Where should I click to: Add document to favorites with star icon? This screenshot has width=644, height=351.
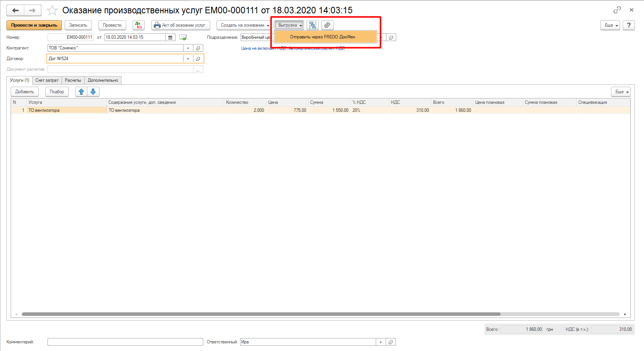point(52,10)
